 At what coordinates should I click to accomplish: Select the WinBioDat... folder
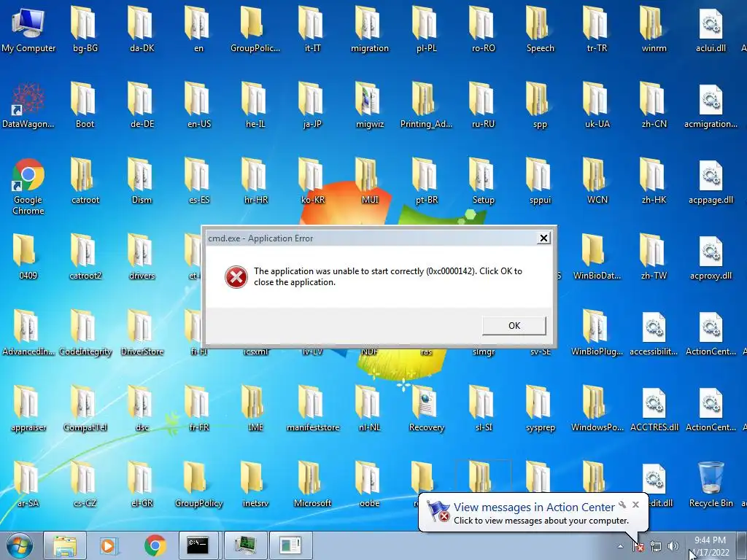coord(597,257)
